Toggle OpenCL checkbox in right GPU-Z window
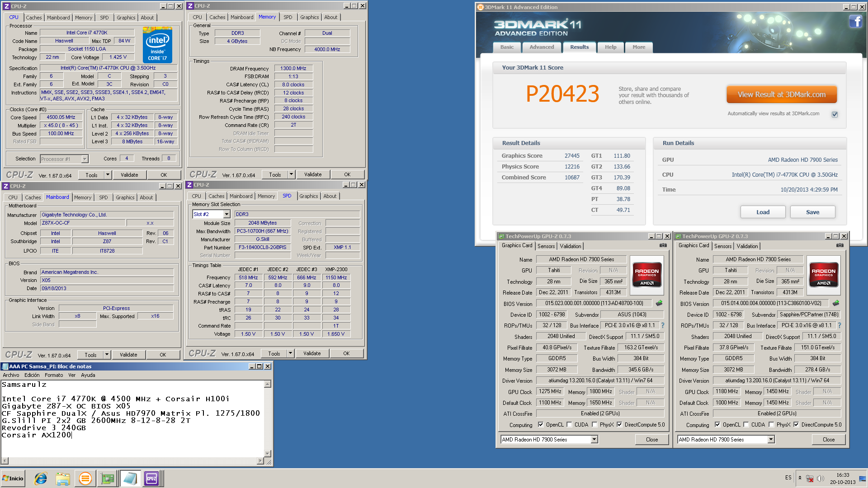868x488 pixels. (x=717, y=425)
